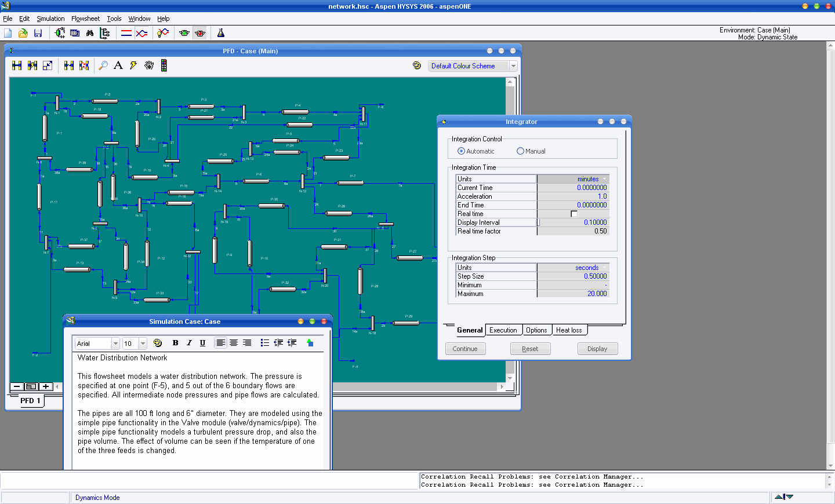The width and height of the screenshot is (835, 504).
Task: Select the Zoom magnifier tool in PFD
Action: 103,65
